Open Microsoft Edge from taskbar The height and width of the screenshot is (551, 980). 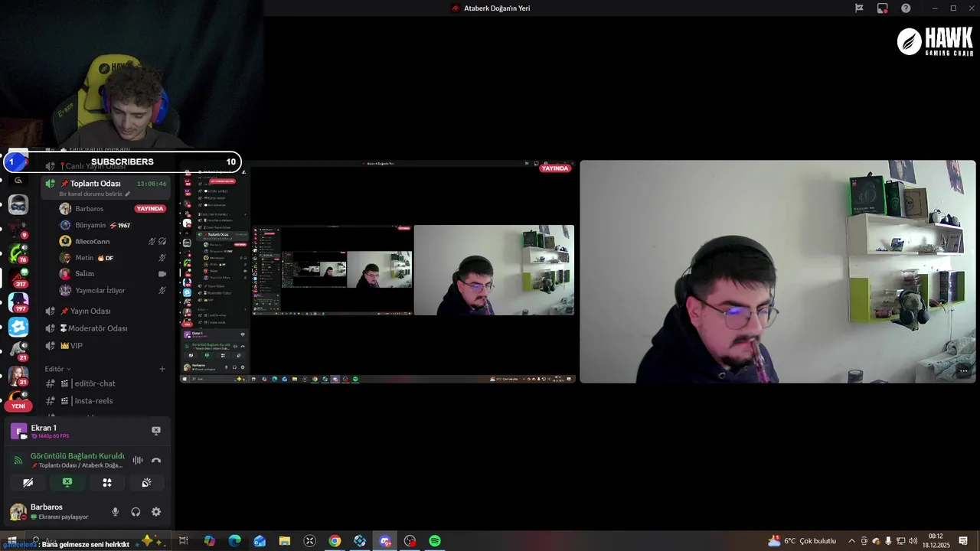(234, 541)
